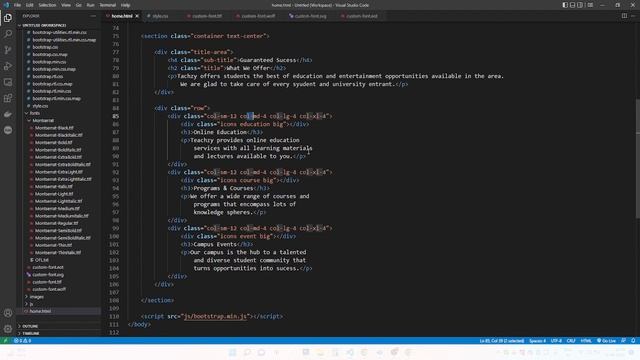
Task: Open Explorer panel more actions ellipsis
Action: (x=93, y=16)
